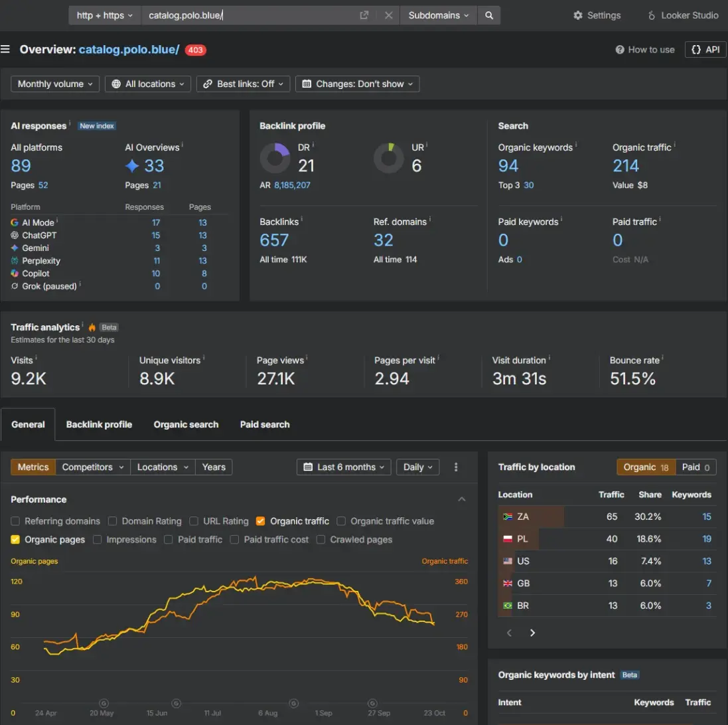Go to previous page of locations

509,633
